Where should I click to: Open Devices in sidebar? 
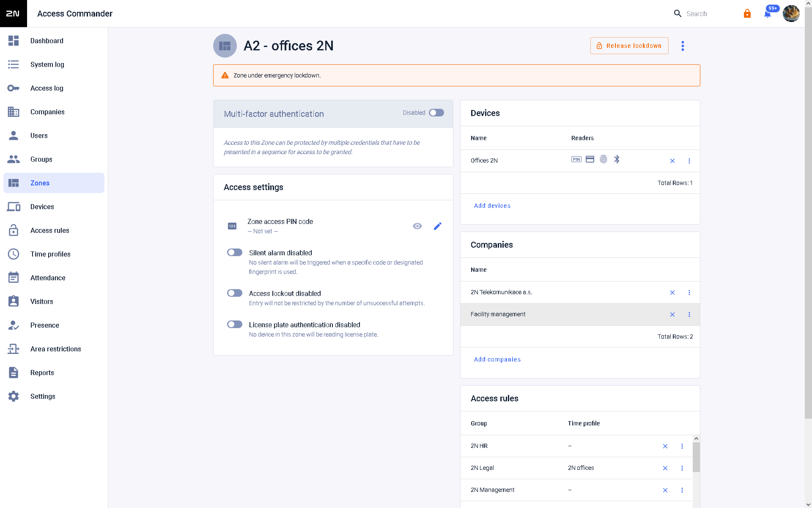tap(54, 207)
